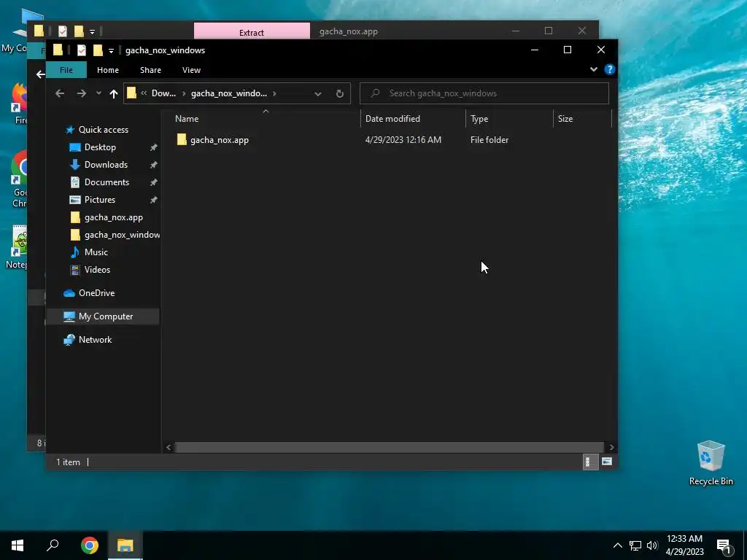This screenshot has height=560, width=747.
Task: Open the Share ribbon tab
Action: click(x=150, y=70)
